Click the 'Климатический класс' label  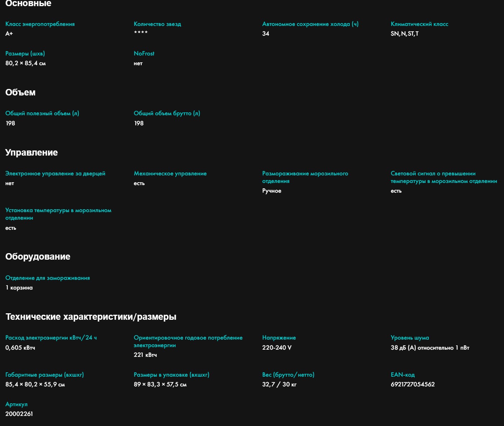pos(419,24)
